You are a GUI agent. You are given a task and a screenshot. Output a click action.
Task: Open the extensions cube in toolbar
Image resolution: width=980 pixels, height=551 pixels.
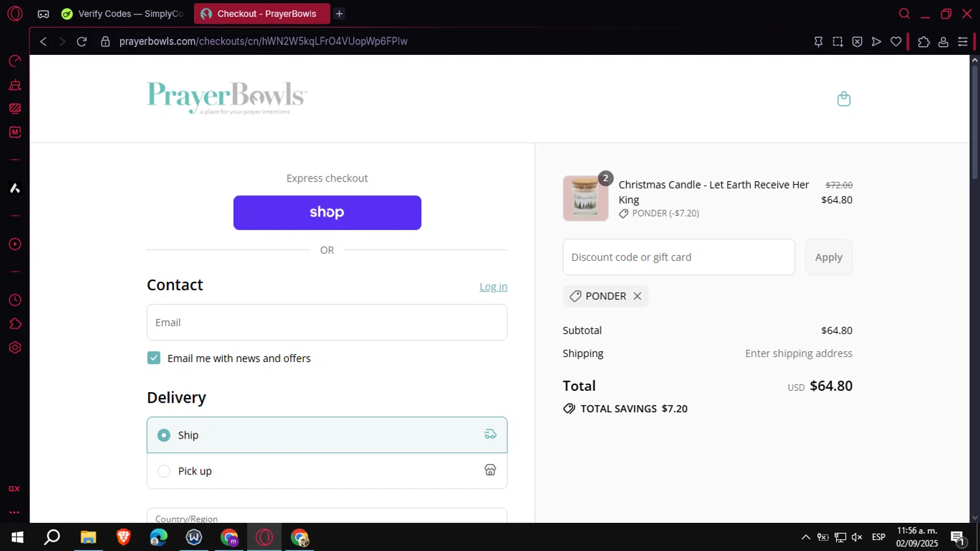tap(924, 41)
